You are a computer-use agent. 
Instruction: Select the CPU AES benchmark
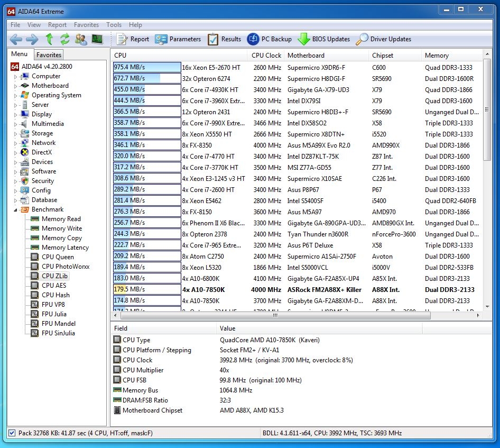(53, 286)
